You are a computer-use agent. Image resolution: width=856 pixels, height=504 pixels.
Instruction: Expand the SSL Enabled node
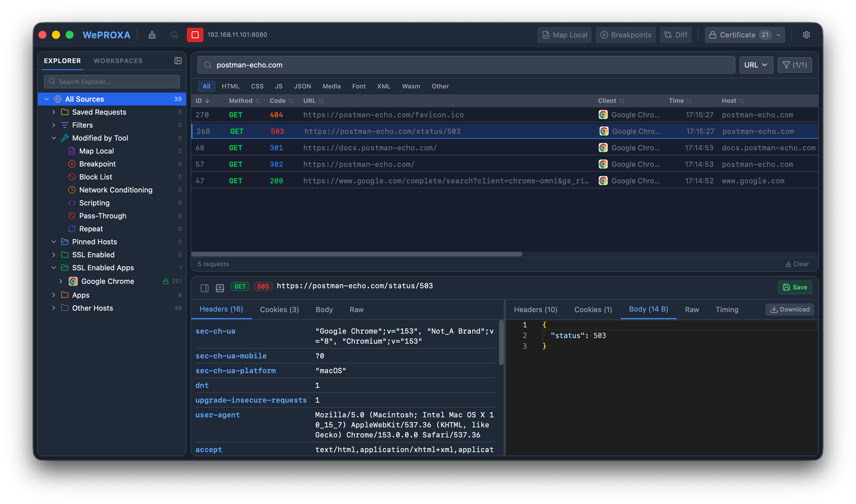[54, 255]
